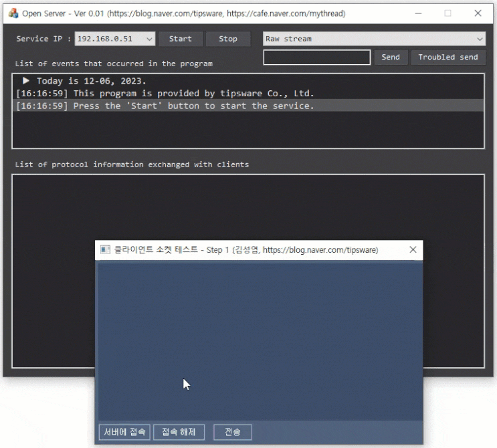Open the Service IP dropdown
Viewport: 497px width, 448px height.
click(115, 39)
